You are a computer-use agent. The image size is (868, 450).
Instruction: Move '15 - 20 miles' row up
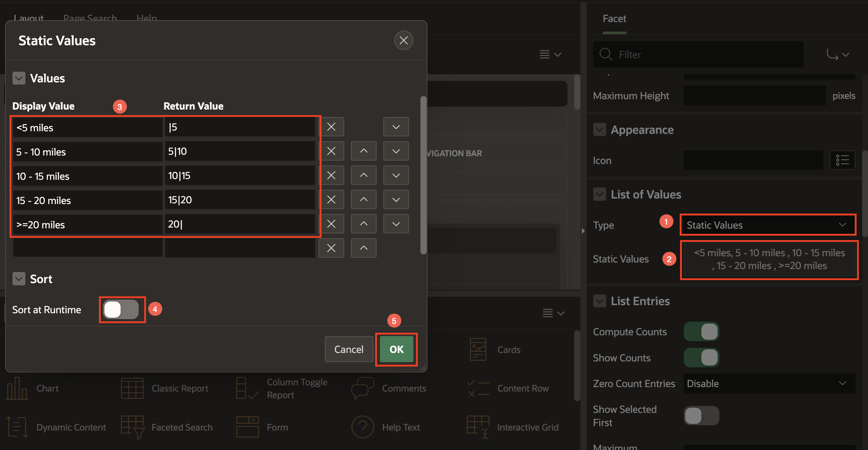363,200
